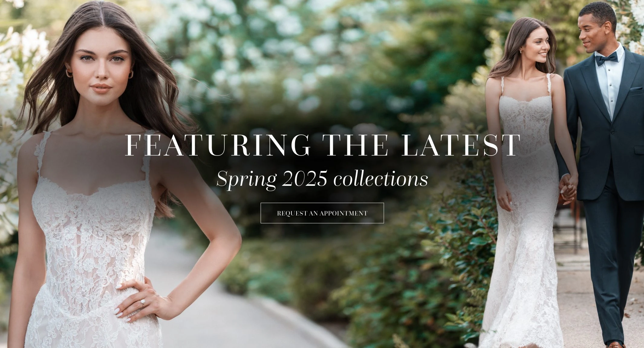Click the word THE in the headline
This screenshot has width=644, height=348.
(x=355, y=145)
